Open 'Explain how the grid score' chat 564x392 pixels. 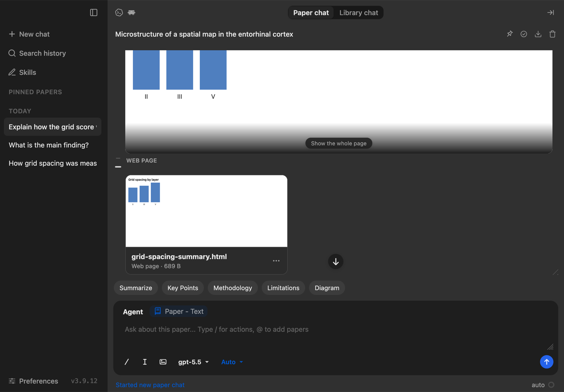click(53, 127)
